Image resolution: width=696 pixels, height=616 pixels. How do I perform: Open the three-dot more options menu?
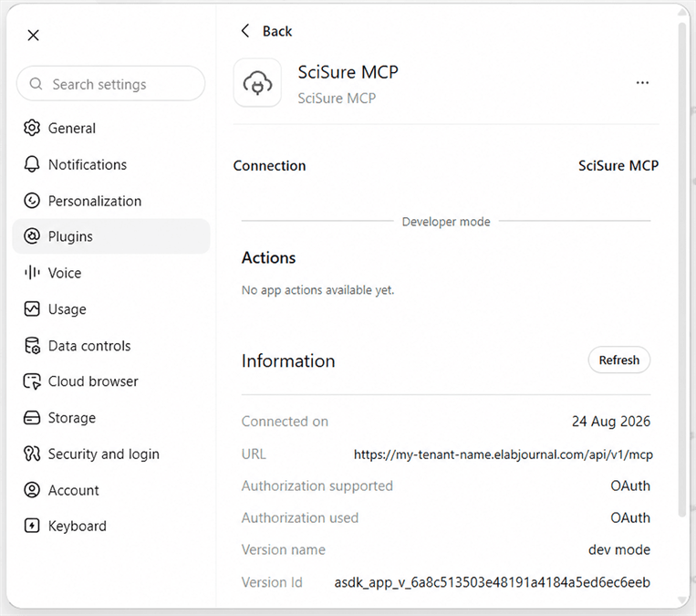(x=642, y=83)
